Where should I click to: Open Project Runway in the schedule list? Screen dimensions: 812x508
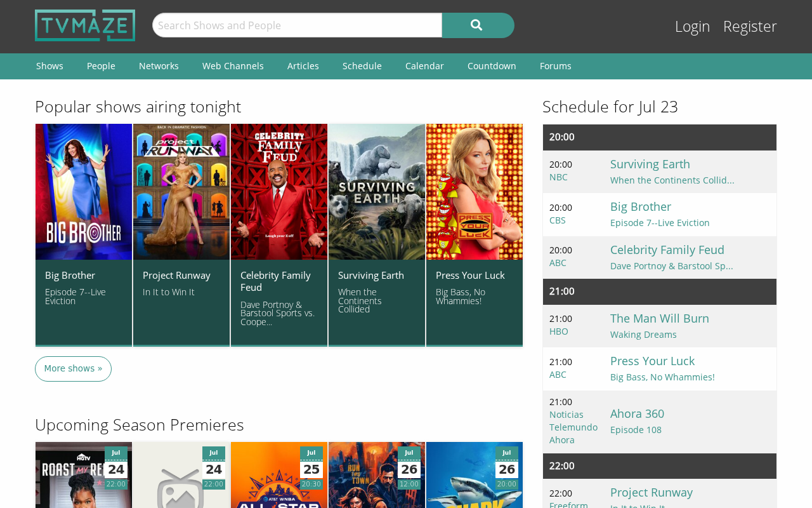point(652,492)
